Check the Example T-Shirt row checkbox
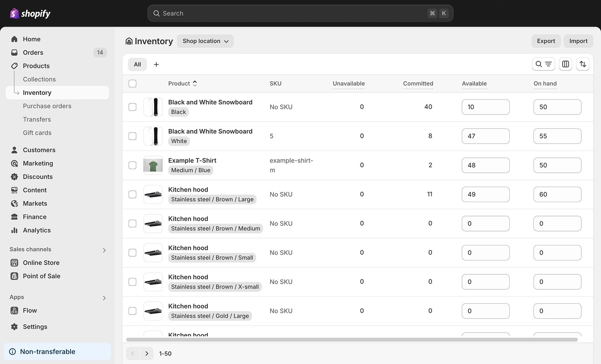Viewport: 601px width, 364px height. click(132, 165)
